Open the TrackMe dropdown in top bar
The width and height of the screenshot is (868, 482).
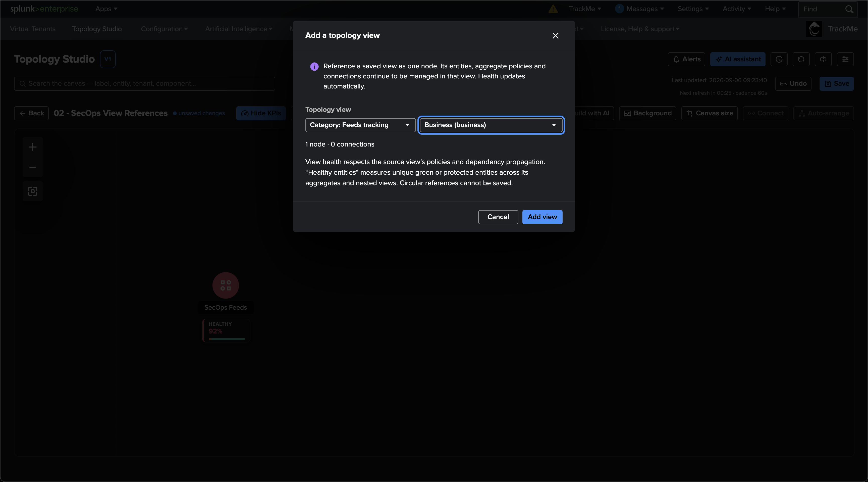point(585,9)
